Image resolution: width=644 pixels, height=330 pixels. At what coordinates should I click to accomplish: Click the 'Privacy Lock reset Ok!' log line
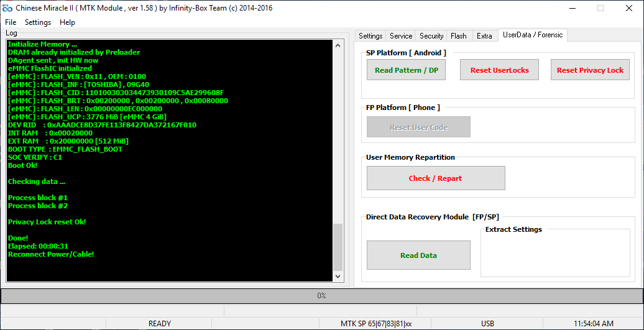[x=47, y=222]
